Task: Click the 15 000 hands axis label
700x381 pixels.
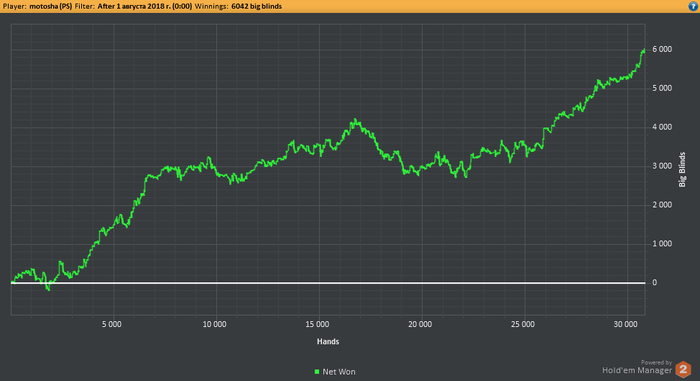Action: tap(317, 324)
